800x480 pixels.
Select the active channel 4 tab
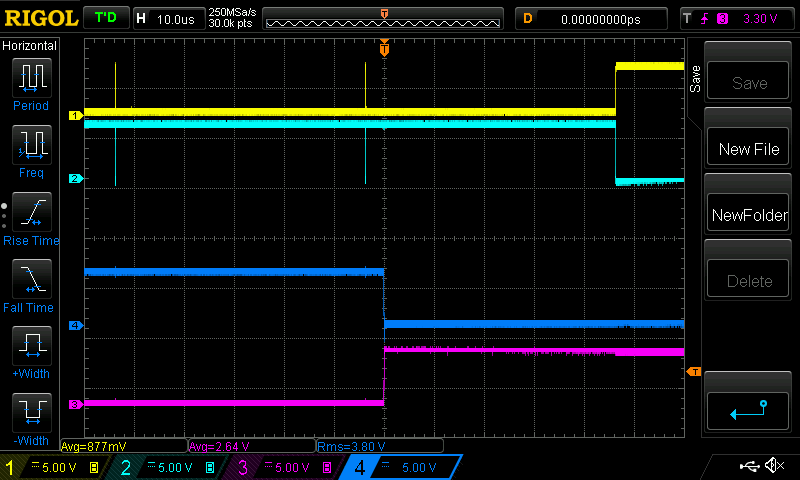click(x=400, y=467)
